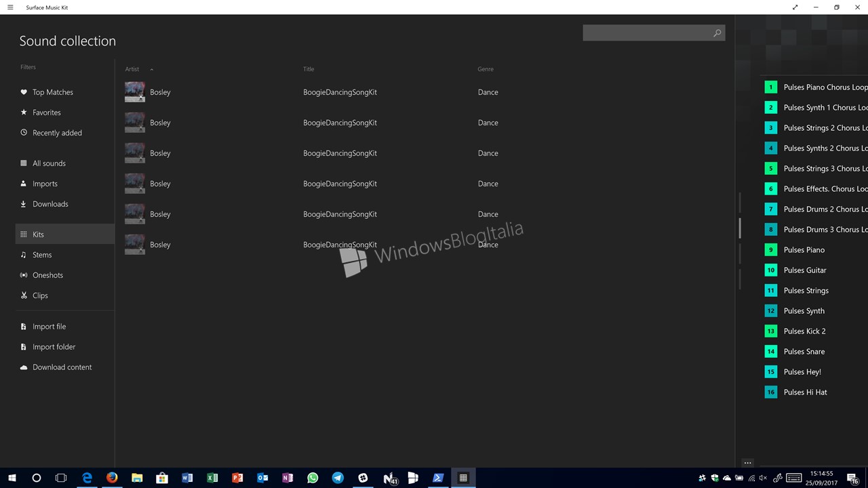Click the right panel vertical scrollbar
This screenshot has width=868, height=488.
(740, 228)
